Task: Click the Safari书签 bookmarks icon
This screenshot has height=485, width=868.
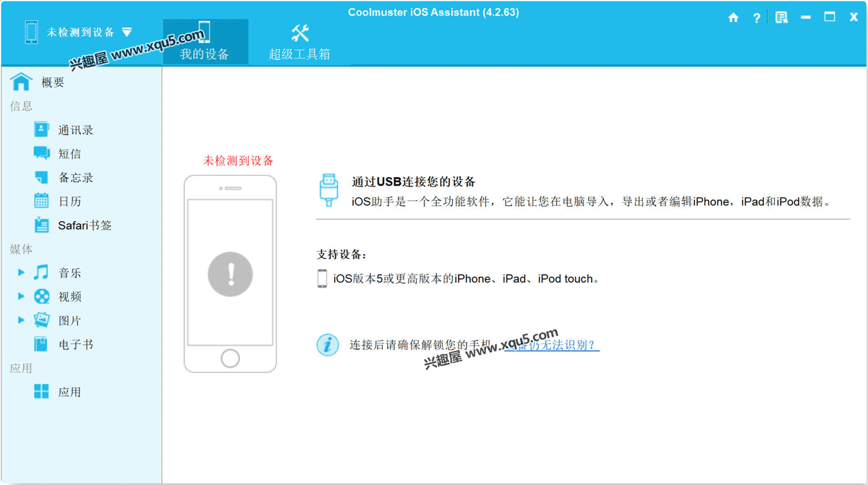Action: [x=41, y=225]
